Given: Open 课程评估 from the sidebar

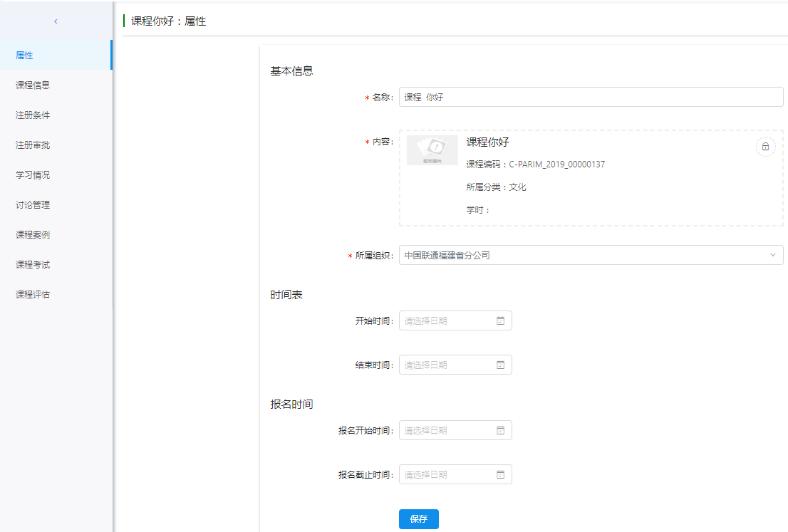Looking at the screenshot, I should [x=33, y=295].
